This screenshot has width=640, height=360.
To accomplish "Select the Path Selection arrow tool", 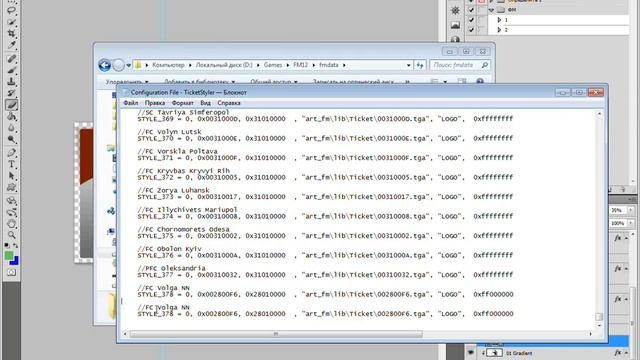I will point(11,176).
